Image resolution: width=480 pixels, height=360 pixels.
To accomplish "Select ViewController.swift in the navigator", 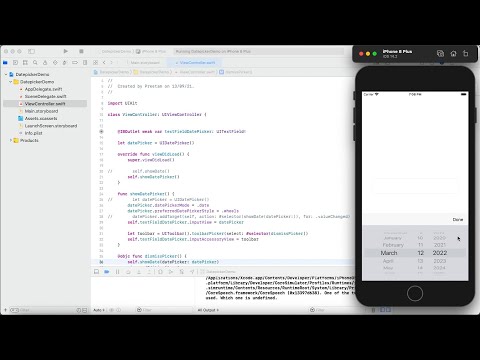I will pyautogui.click(x=45, y=104).
